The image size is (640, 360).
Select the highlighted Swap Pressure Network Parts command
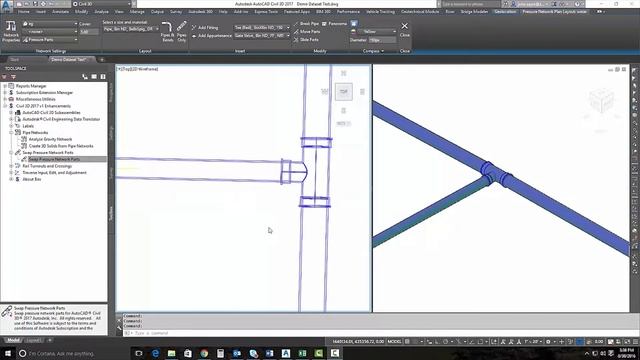click(54, 159)
